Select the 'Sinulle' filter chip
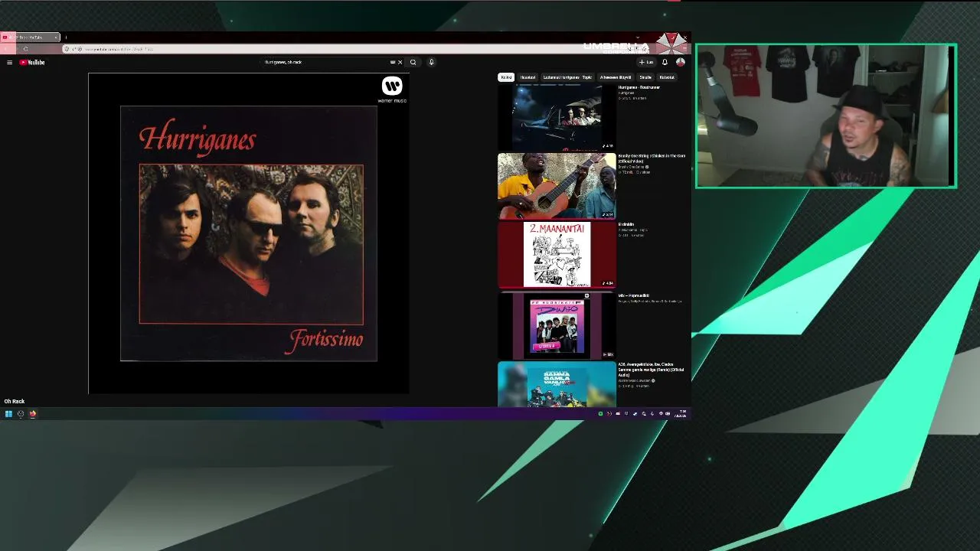The image size is (980, 551). 645,77
